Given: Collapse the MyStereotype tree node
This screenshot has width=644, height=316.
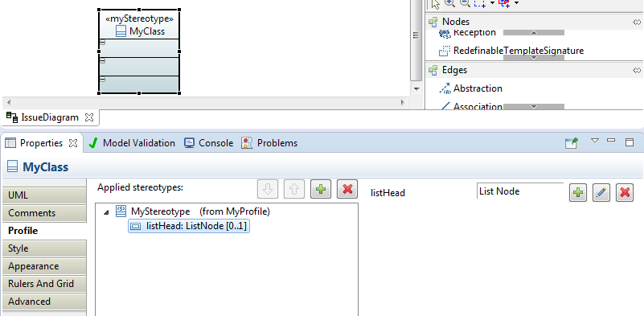Looking at the screenshot, I should (106, 212).
